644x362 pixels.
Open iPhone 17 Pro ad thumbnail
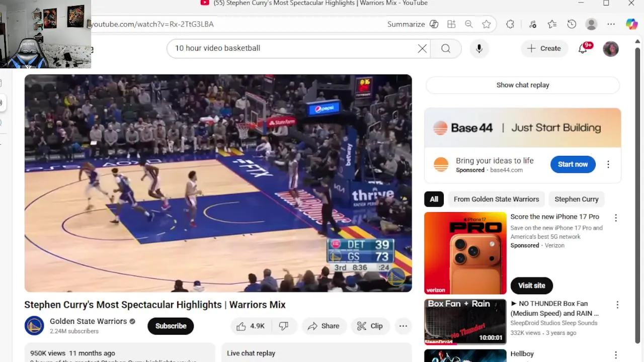point(465,253)
